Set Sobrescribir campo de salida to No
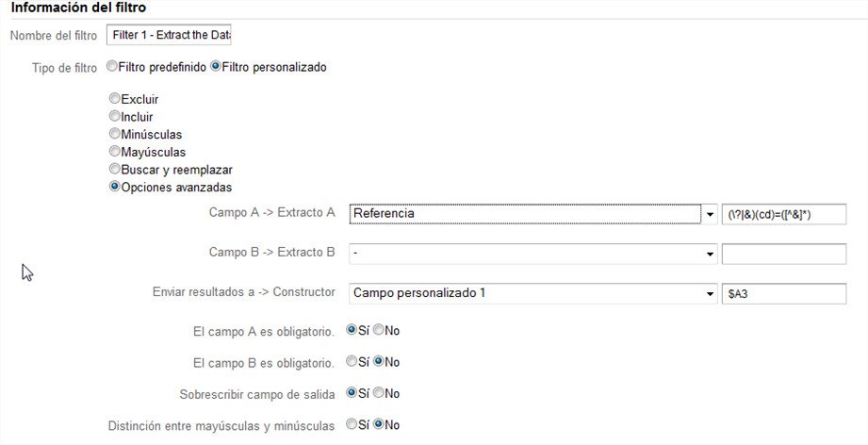The width and height of the screenshot is (868, 445). tap(379, 393)
